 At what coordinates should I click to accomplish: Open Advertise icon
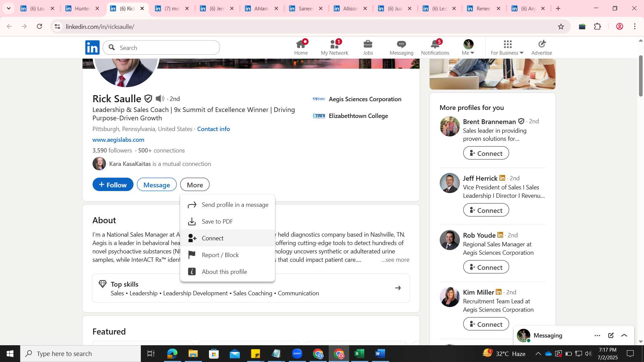[541, 47]
